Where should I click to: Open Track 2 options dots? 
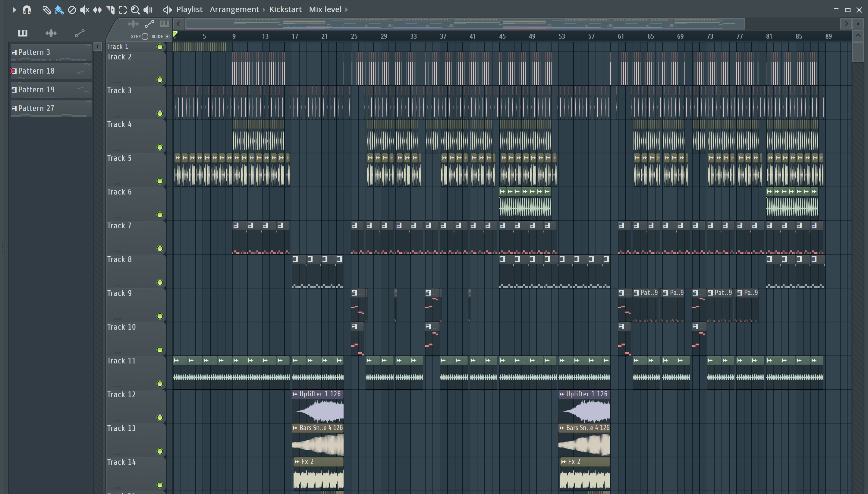pos(118,82)
